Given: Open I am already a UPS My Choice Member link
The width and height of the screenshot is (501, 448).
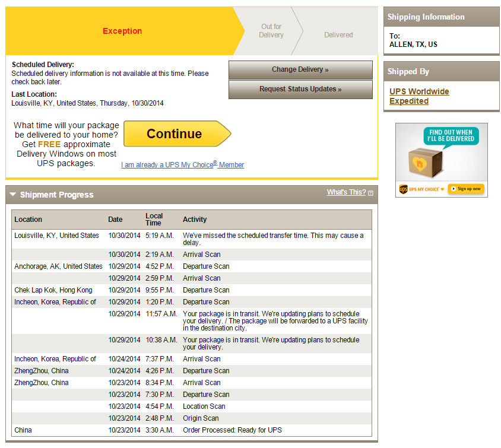Looking at the screenshot, I should point(182,164).
